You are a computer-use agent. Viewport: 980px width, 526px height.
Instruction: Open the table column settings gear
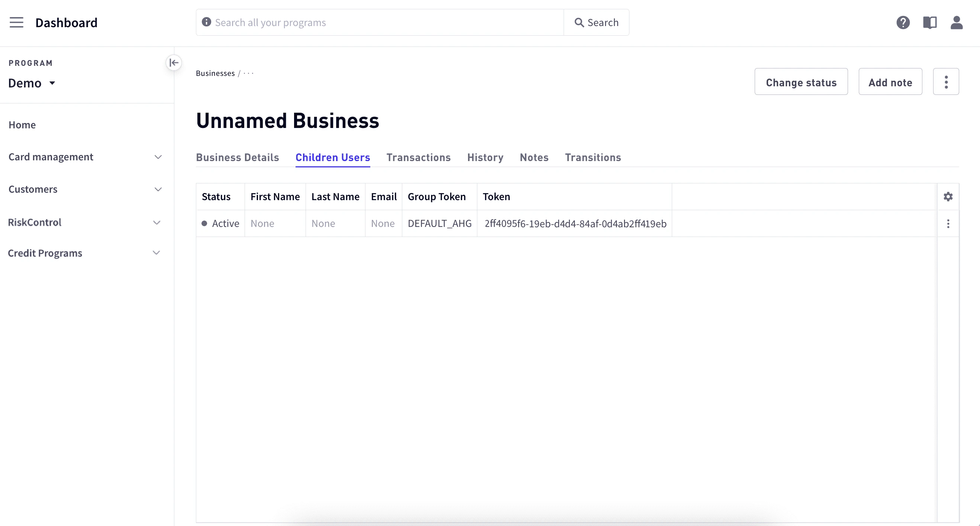948,196
